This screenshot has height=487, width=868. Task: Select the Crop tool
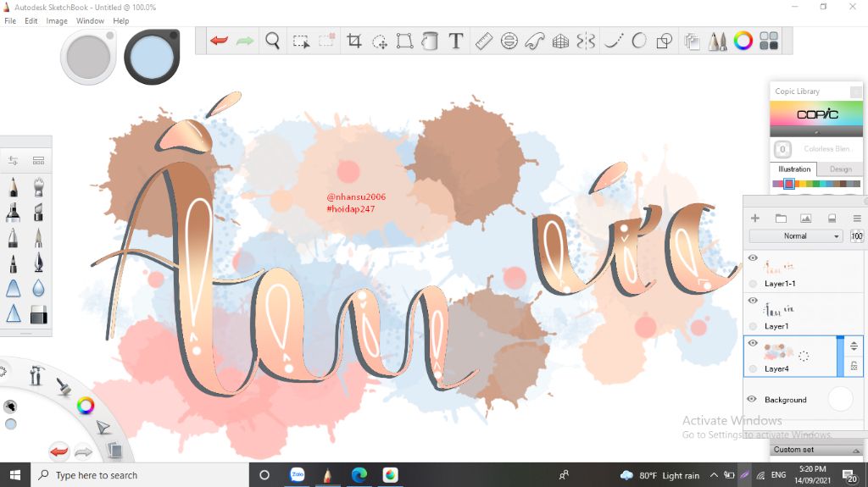[x=353, y=41]
